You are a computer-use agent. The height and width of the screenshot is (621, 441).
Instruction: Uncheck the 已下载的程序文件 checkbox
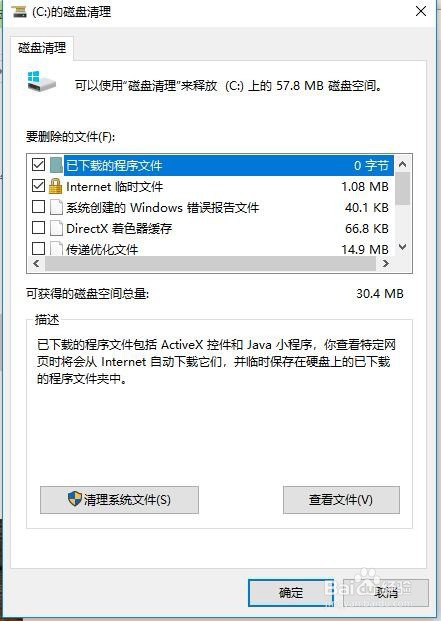coord(38,164)
